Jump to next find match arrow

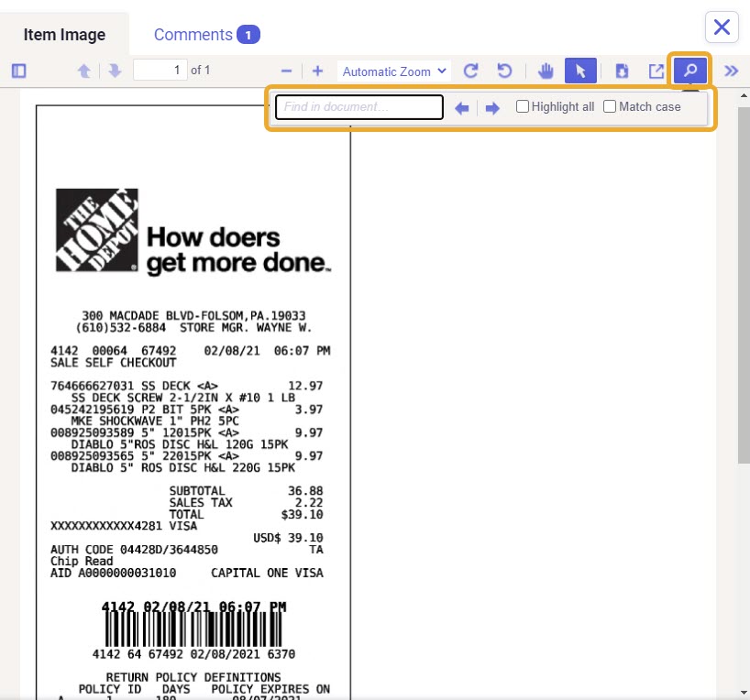(492, 108)
